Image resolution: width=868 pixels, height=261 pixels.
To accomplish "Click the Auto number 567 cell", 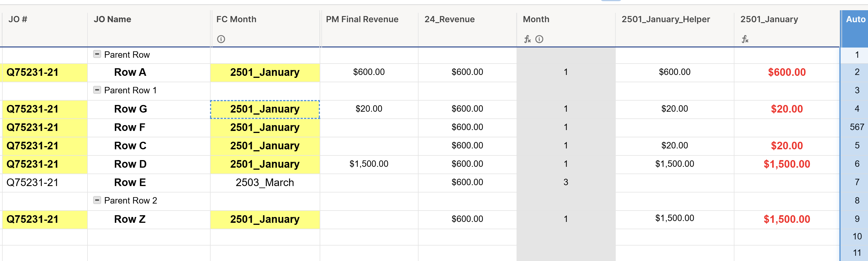I will click(855, 127).
